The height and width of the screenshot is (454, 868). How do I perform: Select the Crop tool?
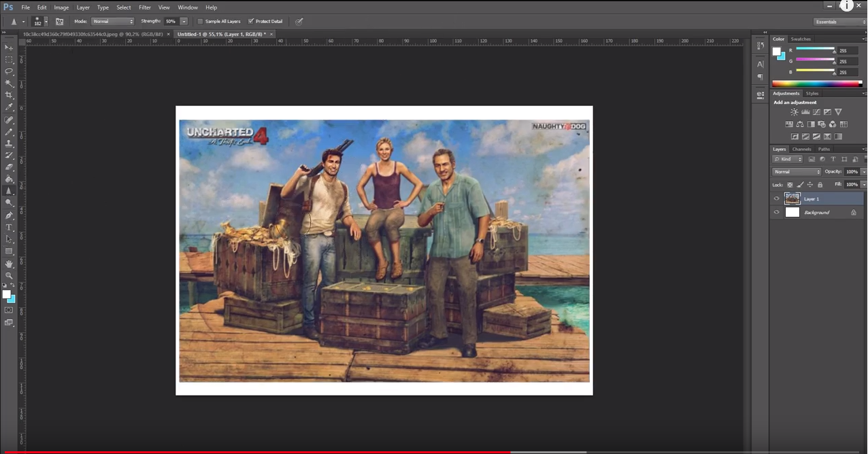click(x=9, y=95)
